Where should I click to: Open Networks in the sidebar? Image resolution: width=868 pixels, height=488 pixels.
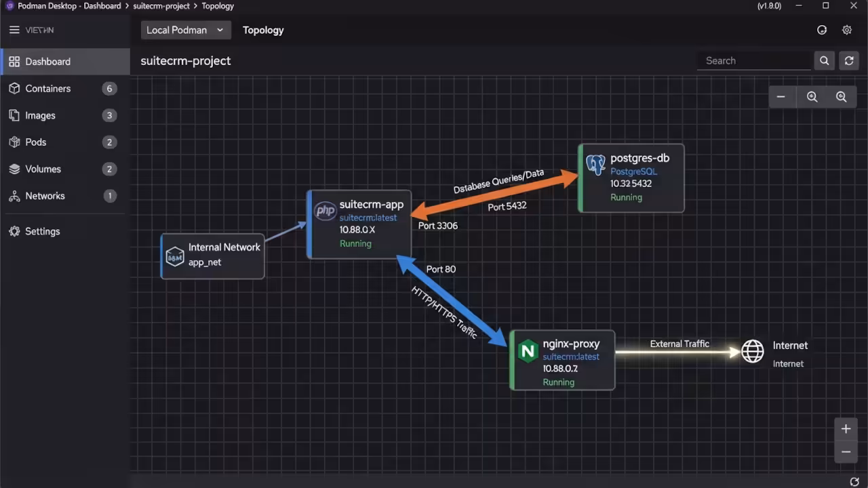pyautogui.click(x=65, y=196)
